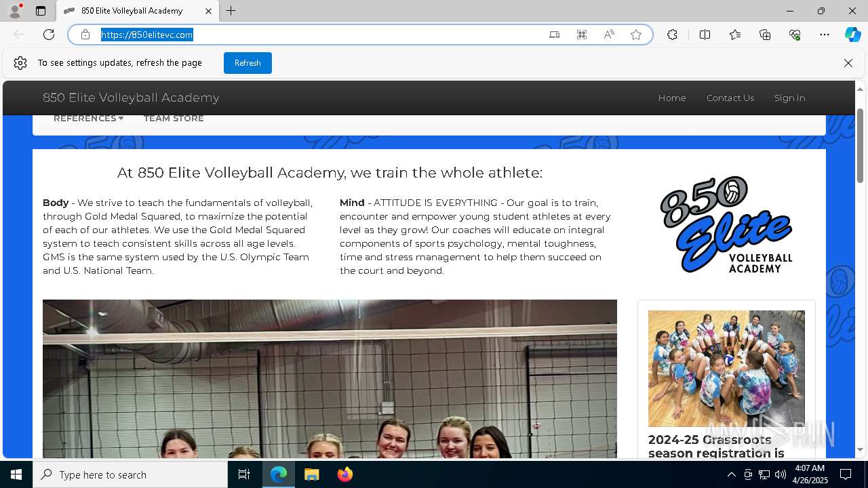The width and height of the screenshot is (868, 488).
Task: Go to 850 Elite Volleyball Academy brand link
Action: click(131, 98)
